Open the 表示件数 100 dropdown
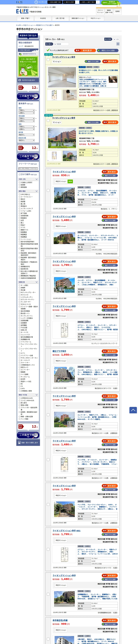 coord(116,39)
